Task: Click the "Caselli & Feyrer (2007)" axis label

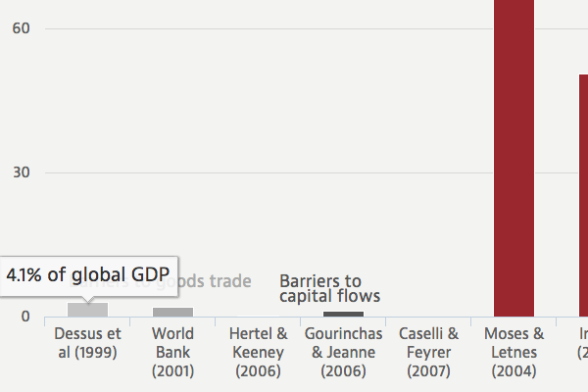Action: point(428,352)
